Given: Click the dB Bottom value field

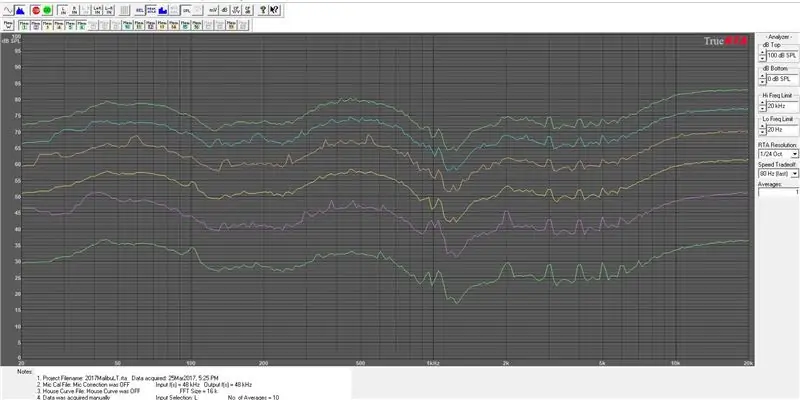Looking at the screenshot, I should pos(782,79).
